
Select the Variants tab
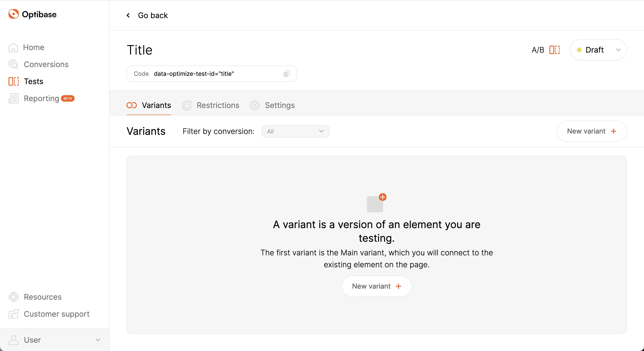point(156,105)
